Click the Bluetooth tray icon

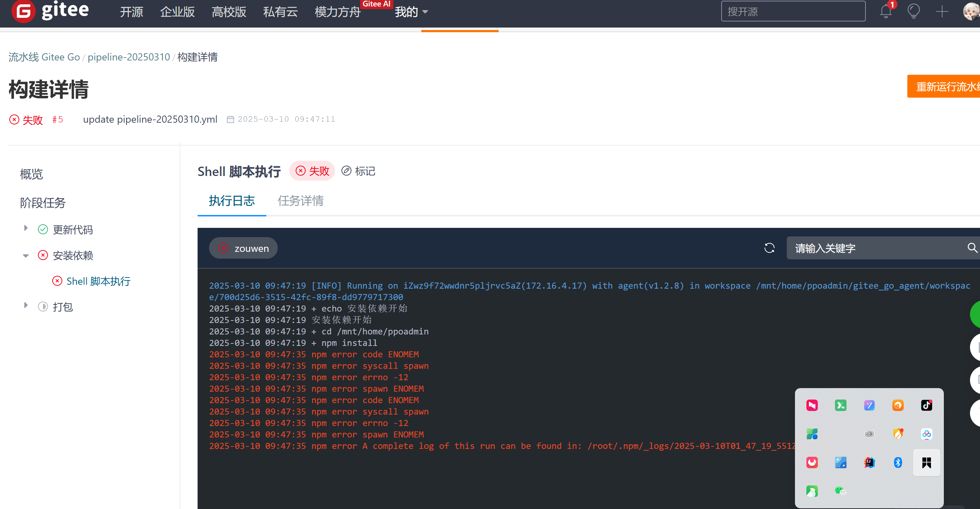898,462
